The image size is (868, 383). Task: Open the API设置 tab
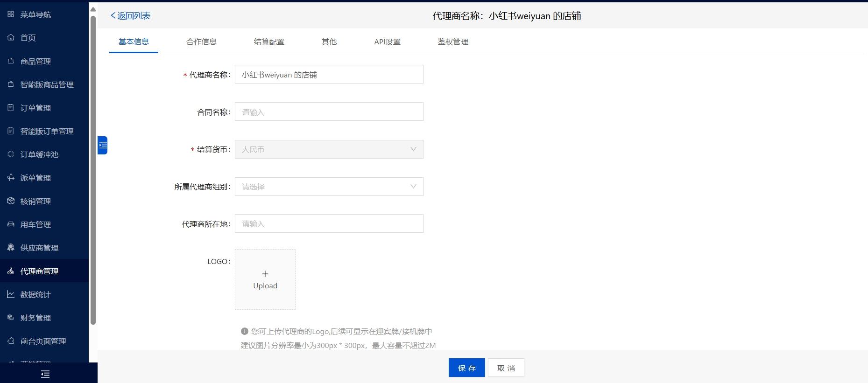point(387,42)
